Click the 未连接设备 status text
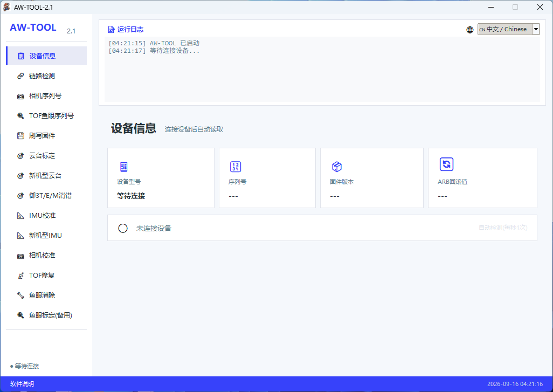 click(x=154, y=228)
